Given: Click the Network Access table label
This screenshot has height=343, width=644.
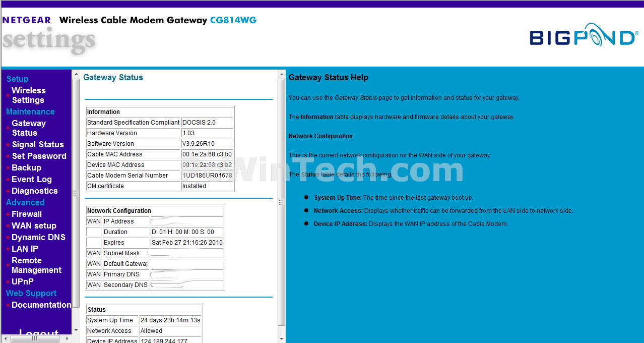Looking at the screenshot, I should coord(109,331).
